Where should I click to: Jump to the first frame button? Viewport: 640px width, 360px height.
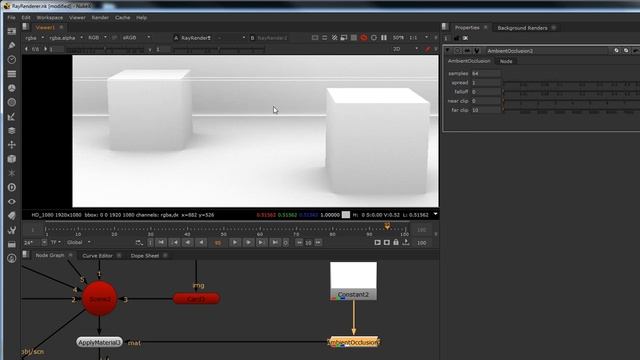(x=161, y=242)
